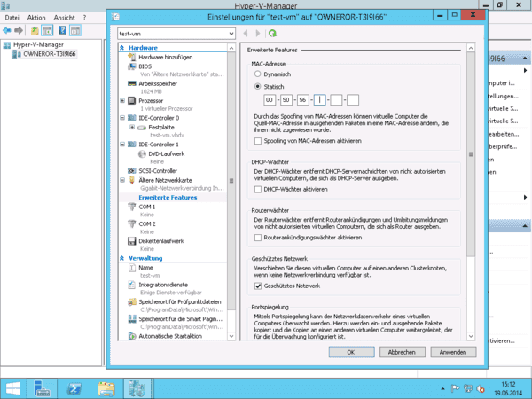This screenshot has width=532, height=399.
Task: Select Hyper-V-Manager root tree node
Action: [38, 44]
